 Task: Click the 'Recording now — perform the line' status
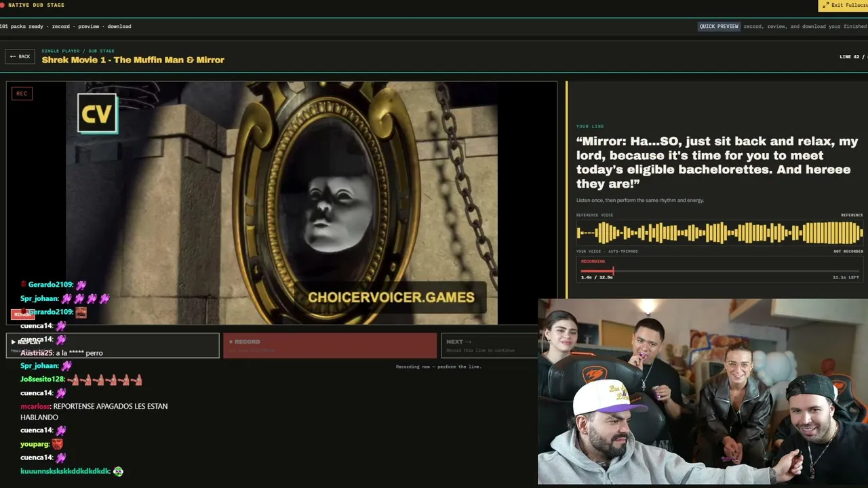tap(439, 367)
